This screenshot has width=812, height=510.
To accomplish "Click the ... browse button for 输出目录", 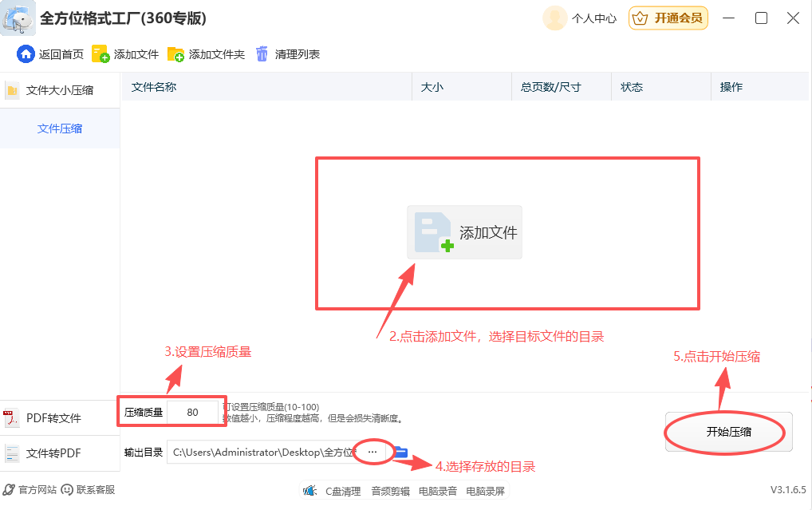I will pos(372,452).
